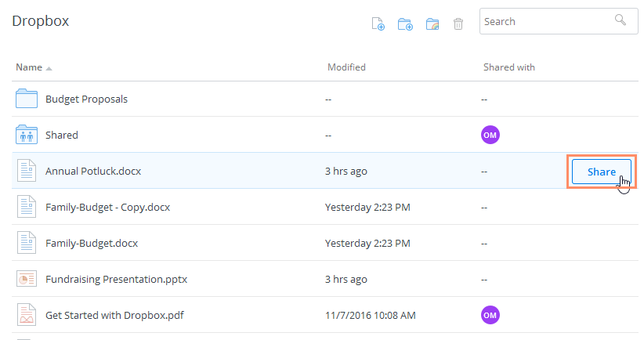644x340 pixels.
Task: Click the new folder icon
Action: point(405,24)
